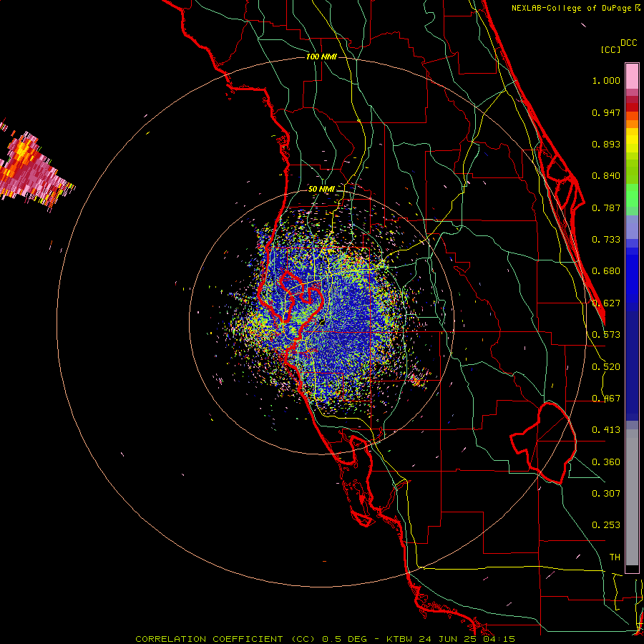The width and height of the screenshot is (644, 644).
Task: Click the 0.947 legend value
Action: [x=606, y=112]
